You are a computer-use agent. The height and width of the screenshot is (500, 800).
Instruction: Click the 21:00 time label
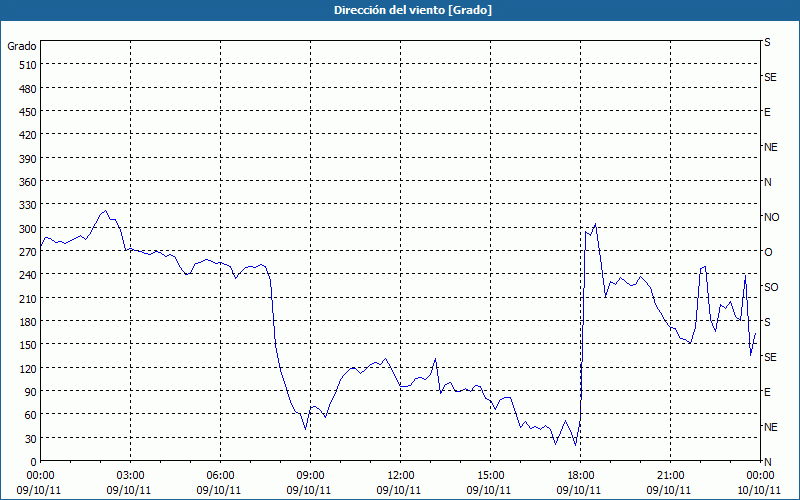(x=670, y=476)
